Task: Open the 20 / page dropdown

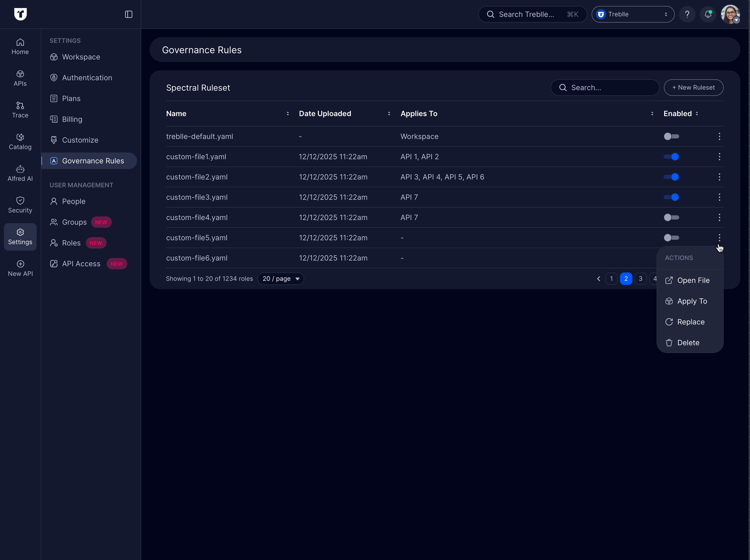Action: coord(281,279)
